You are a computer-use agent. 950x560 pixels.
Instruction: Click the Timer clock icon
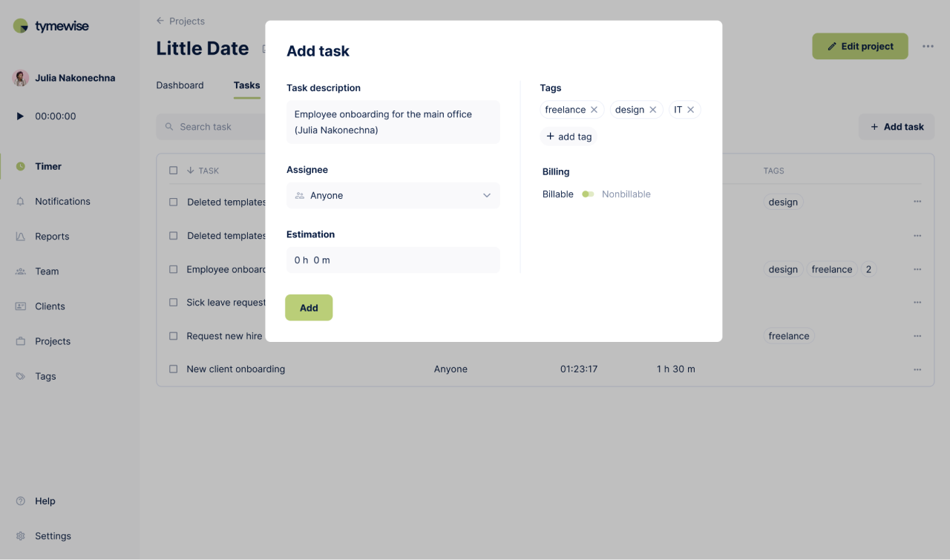[21, 166]
